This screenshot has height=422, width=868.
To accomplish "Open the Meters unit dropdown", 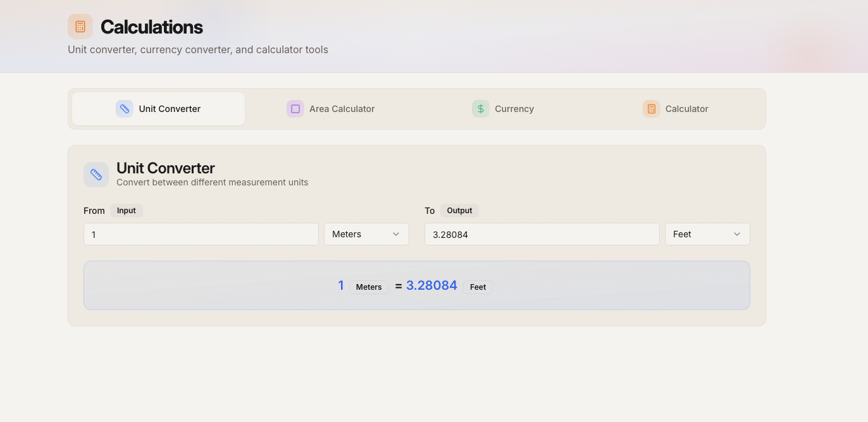I will click(x=366, y=234).
